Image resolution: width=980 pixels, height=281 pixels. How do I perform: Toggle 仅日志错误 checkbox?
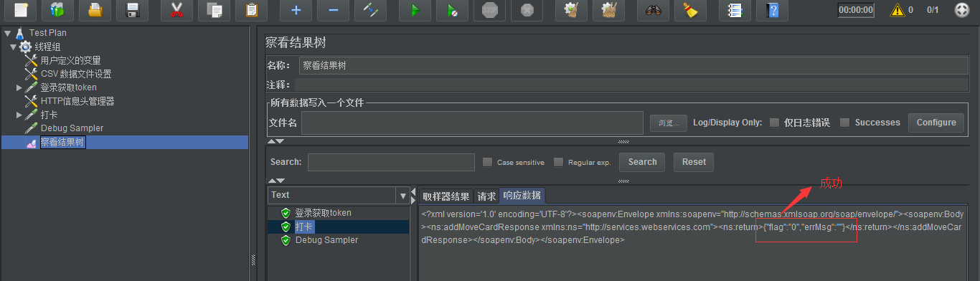[x=774, y=123]
